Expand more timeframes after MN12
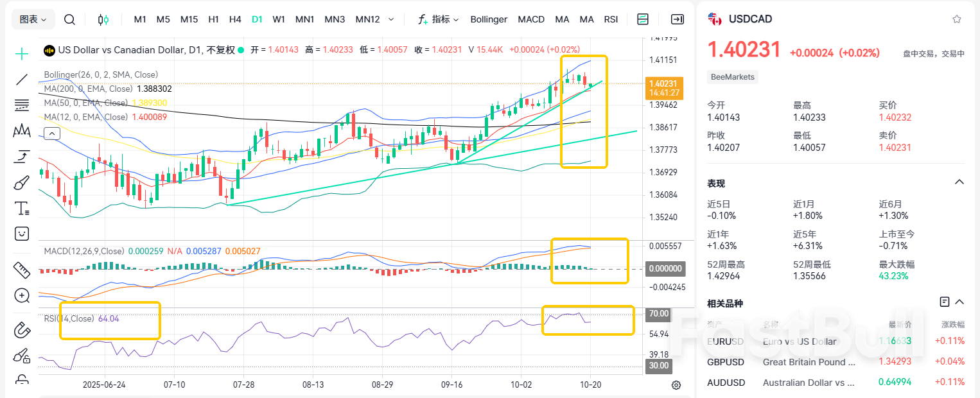980x398 pixels. (x=391, y=19)
